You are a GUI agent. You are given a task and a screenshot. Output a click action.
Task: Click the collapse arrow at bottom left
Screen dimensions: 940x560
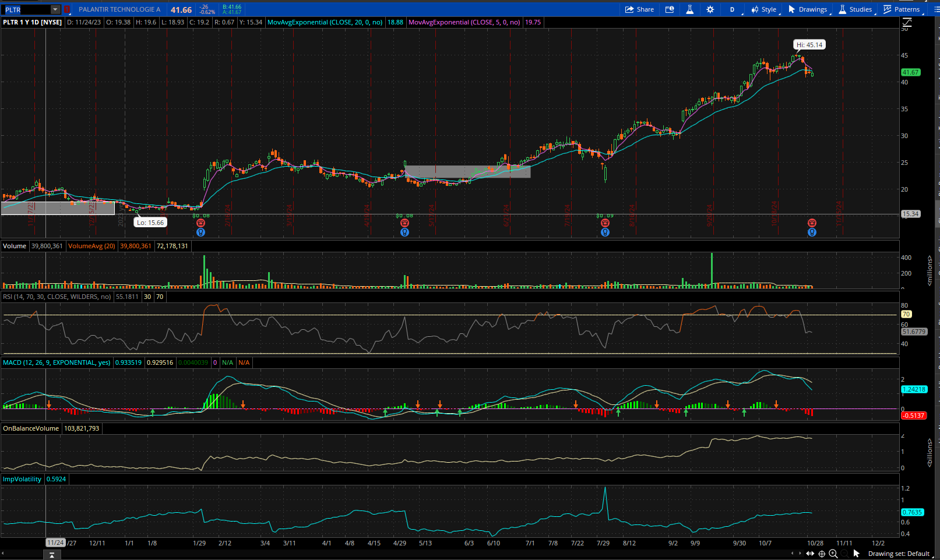click(x=52, y=555)
